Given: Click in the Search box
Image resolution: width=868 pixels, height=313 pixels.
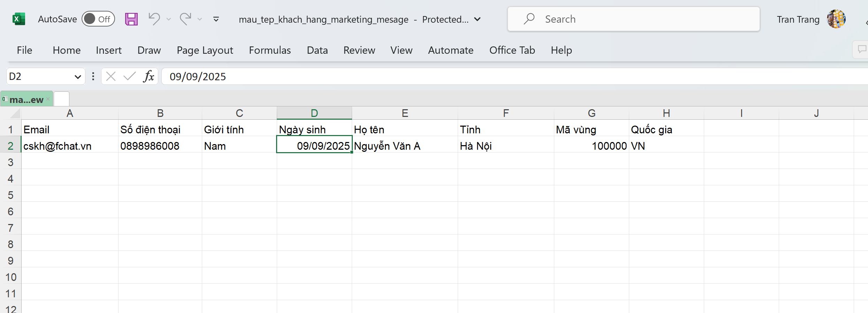Looking at the screenshot, I should coord(633,19).
